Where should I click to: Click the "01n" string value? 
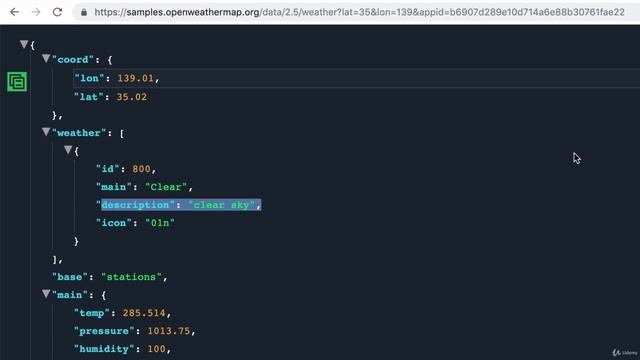coord(160,223)
